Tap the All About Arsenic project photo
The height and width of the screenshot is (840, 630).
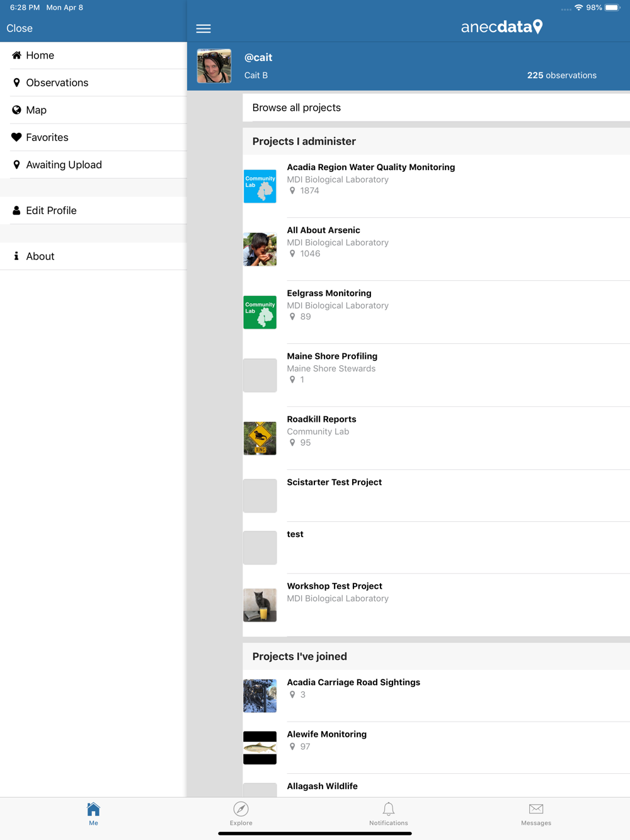(260, 249)
